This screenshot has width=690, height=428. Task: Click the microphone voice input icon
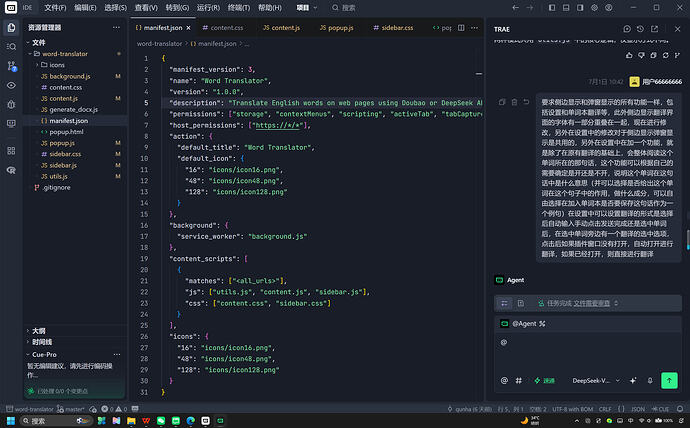(x=650, y=380)
